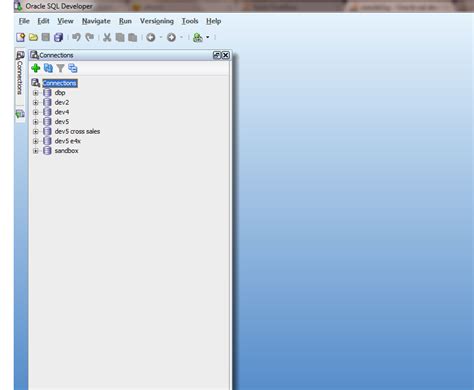Open Forward button history dropdown arrow

(x=181, y=37)
